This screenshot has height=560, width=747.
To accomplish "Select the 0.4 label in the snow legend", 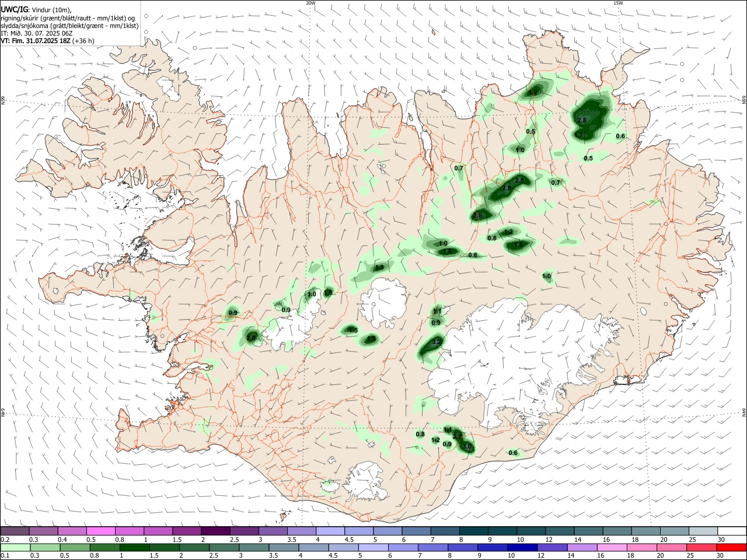I will tap(62, 540).
